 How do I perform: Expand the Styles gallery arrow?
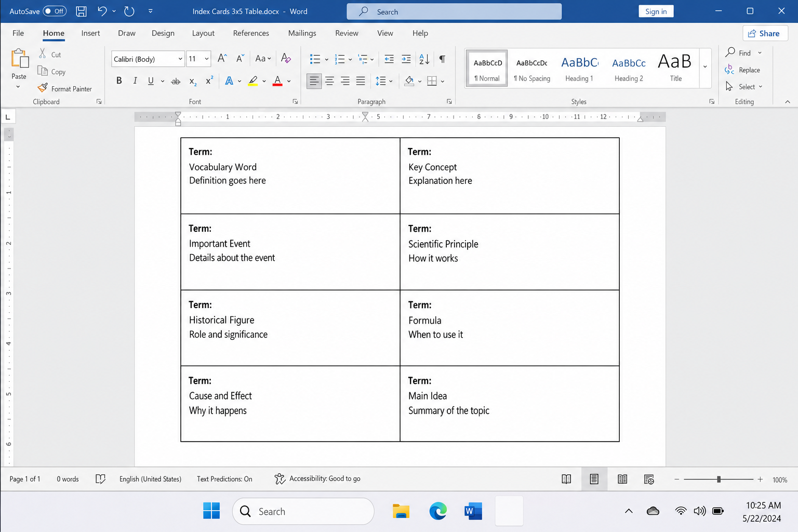coord(705,67)
